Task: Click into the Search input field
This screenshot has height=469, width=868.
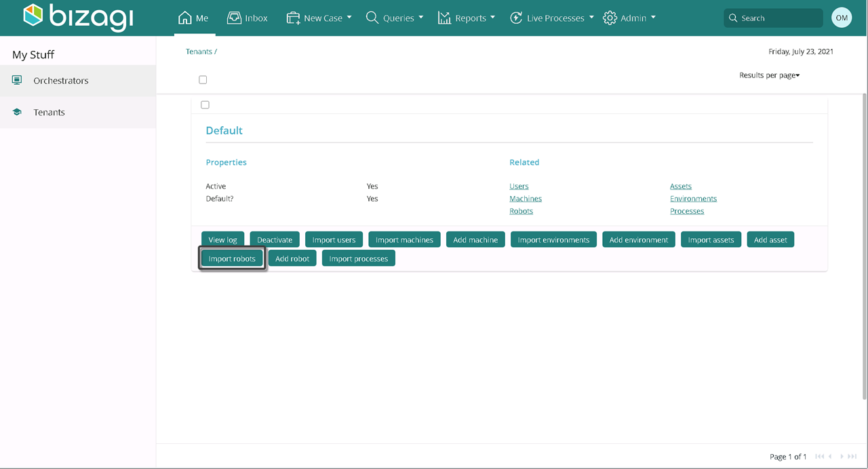Action: (x=773, y=18)
